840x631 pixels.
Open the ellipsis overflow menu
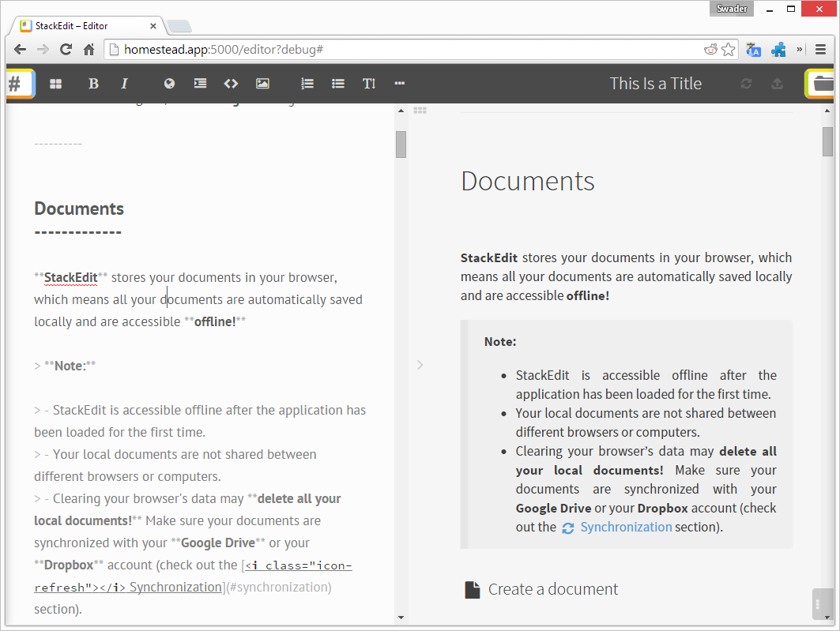[399, 83]
